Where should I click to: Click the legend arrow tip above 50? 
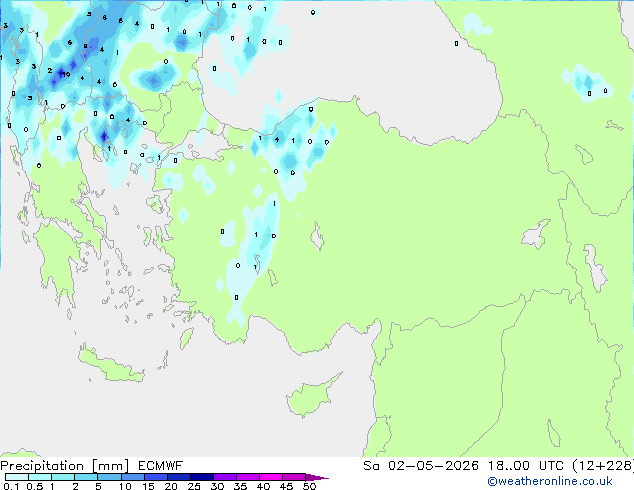point(317,478)
